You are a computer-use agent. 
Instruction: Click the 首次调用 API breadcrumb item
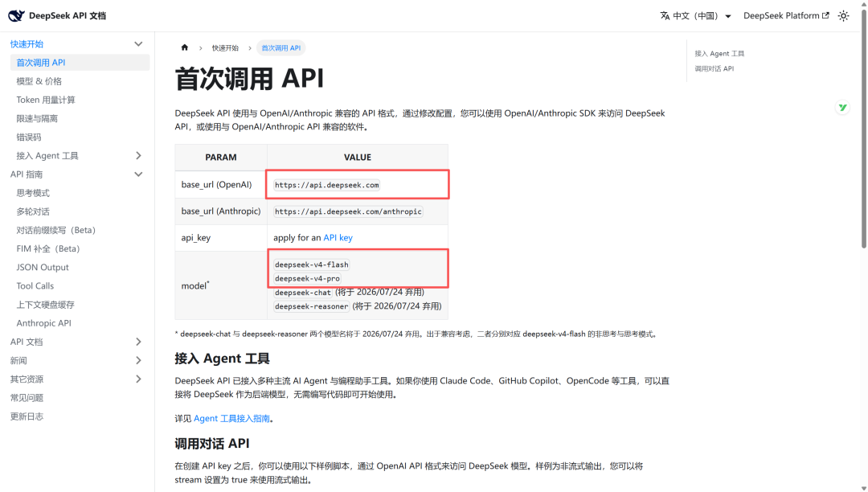pos(281,48)
